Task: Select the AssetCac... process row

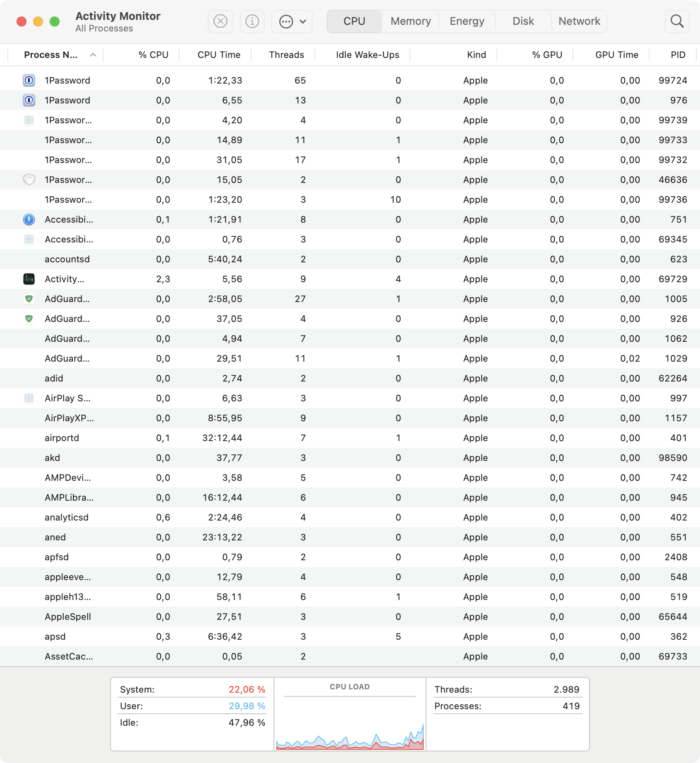Action: [350, 656]
